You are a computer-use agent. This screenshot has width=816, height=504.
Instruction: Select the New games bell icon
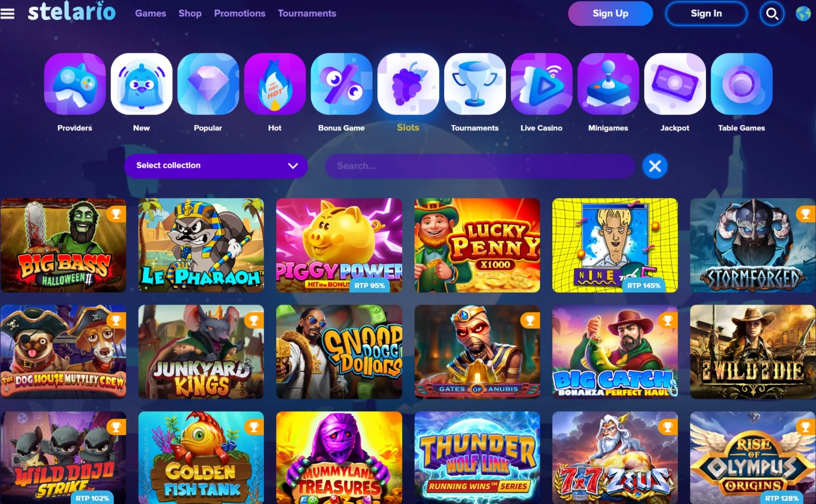(x=141, y=84)
